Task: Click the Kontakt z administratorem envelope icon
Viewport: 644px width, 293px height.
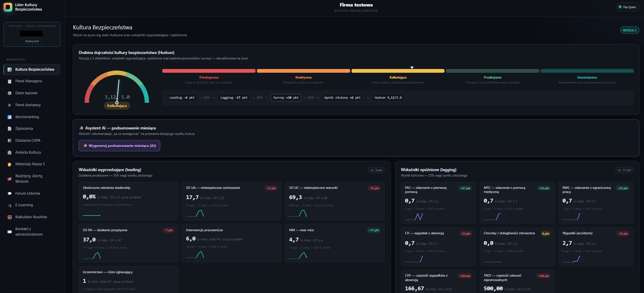Action: (x=10, y=232)
